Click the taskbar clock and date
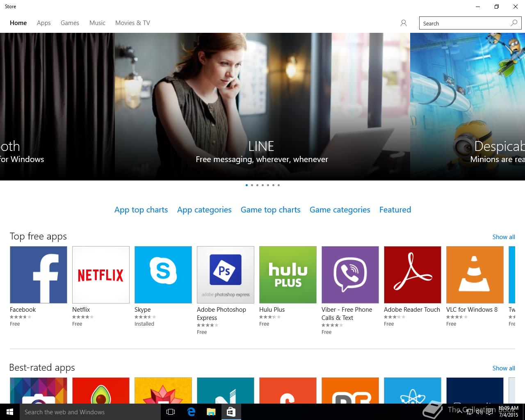The height and width of the screenshot is (420, 525). (509, 412)
